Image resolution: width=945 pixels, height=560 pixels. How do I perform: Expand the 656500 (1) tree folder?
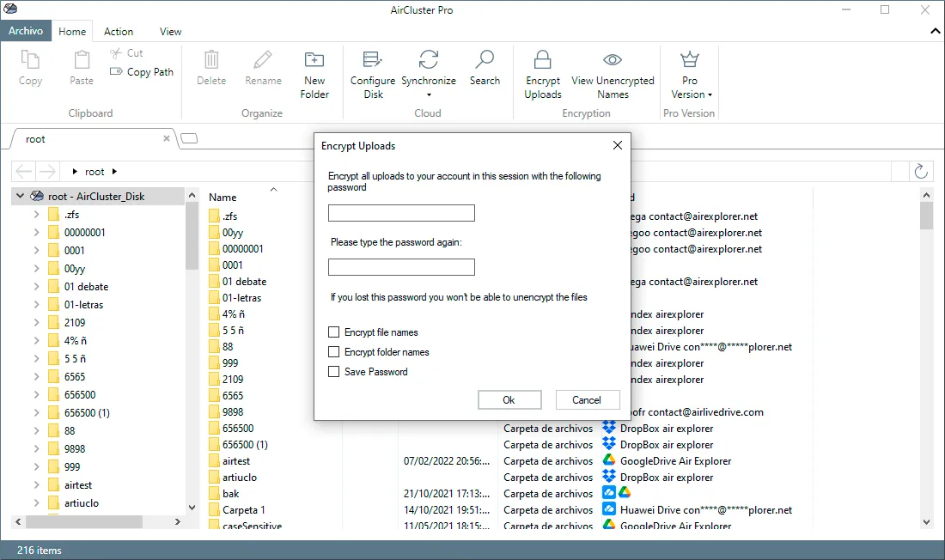pyautogui.click(x=36, y=413)
